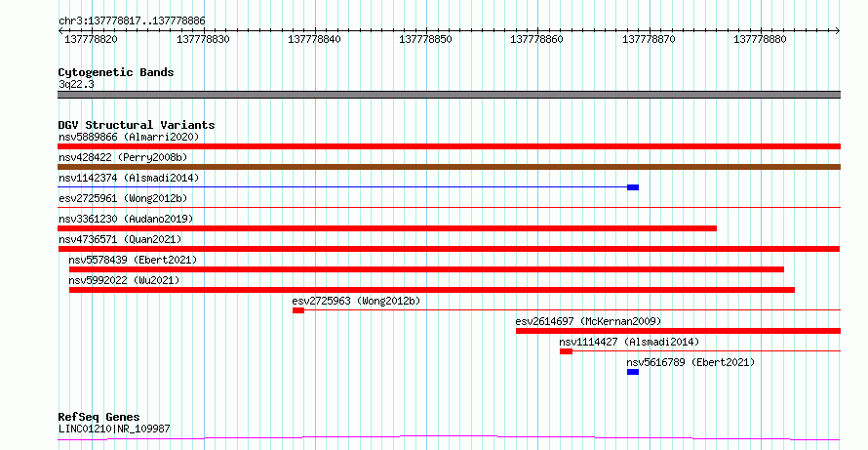Viewport: 868px width, 450px height.
Task: Open variant esv2725963 (Wong2012b) label
Action: (x=357, y=301)
